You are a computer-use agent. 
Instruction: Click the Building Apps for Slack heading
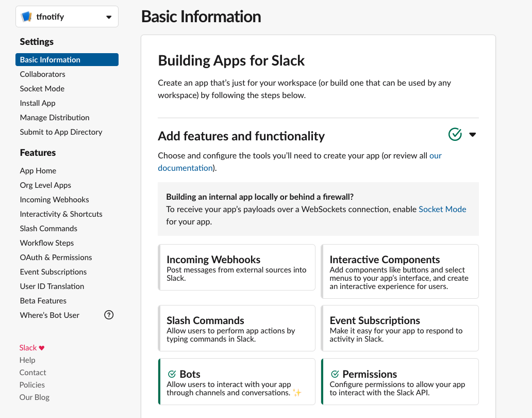(x=231, y=61)
